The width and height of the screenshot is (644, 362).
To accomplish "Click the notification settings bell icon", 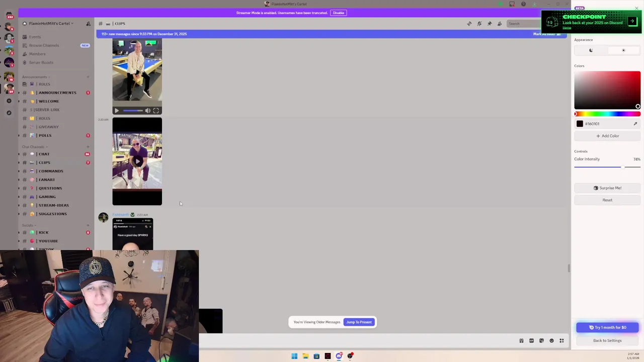I will (x=479, y=24).
